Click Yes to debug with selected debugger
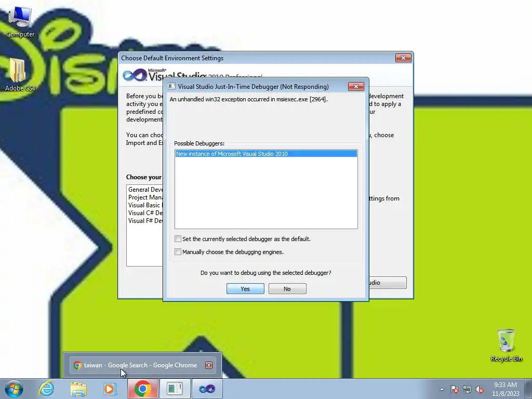The image size is (532, 399). point(245,289)
